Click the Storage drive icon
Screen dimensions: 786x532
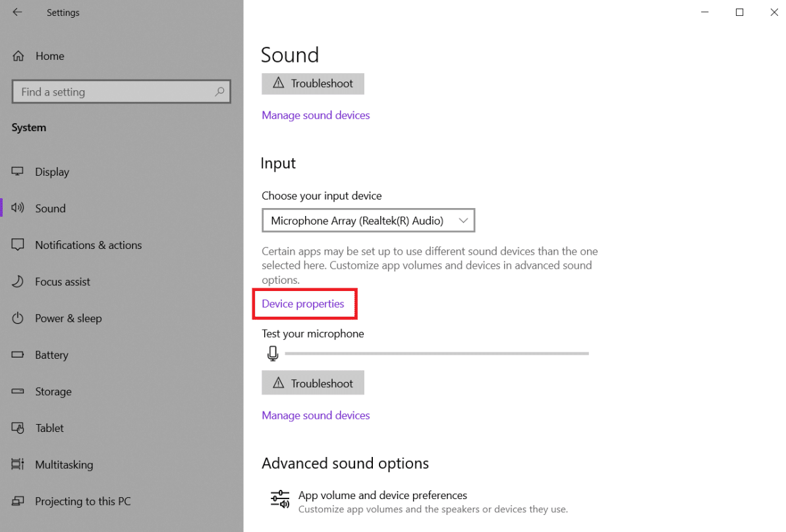point(18,392)
